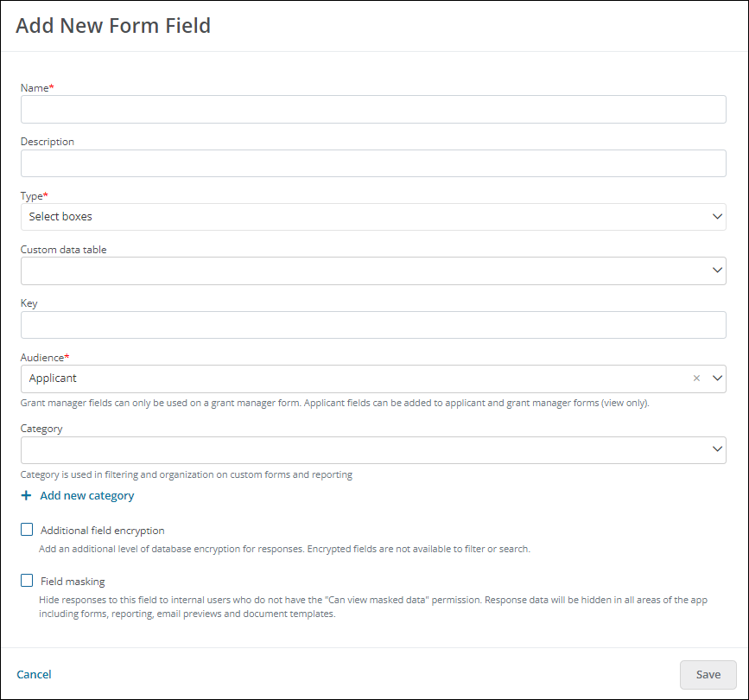Image resolution: width=749 pixels, height=700 pixels.
Task: Open the Audience dropdown showing Applicant
Action: (x=373, y=379)
